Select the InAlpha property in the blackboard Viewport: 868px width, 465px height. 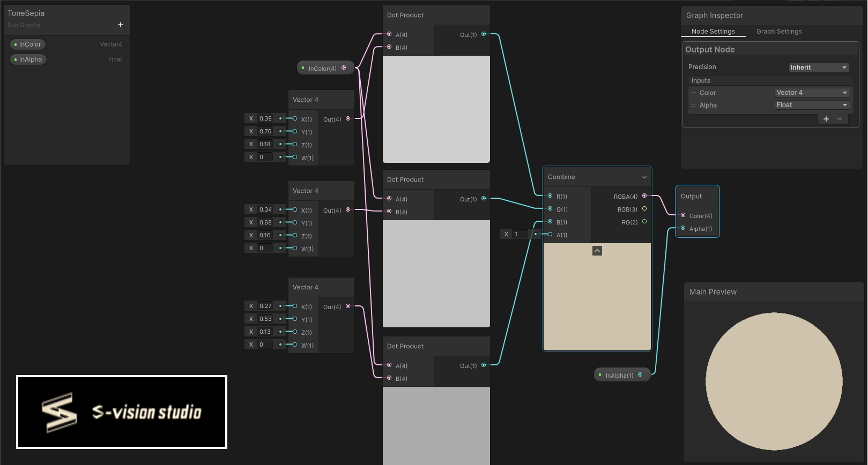pyautogui.click(x=28, y=59)
